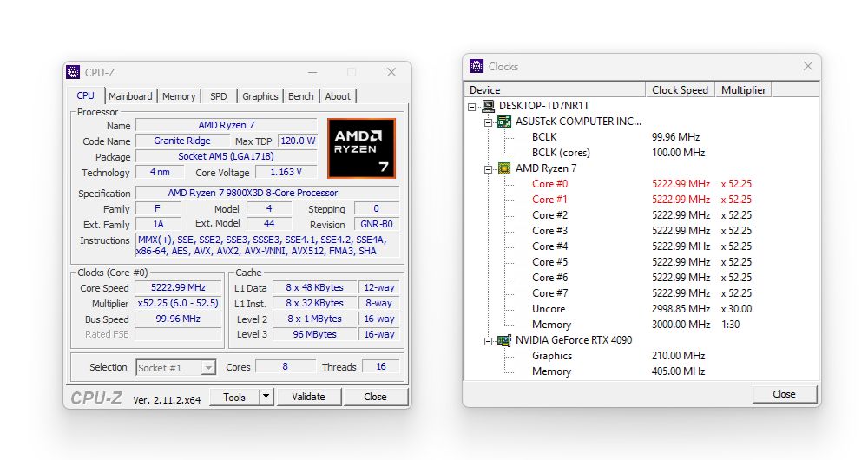Image resolution: width=868 pixels, height=460 pixels.
Task: Close the Clocks window with X
Action: coord(808,67)
